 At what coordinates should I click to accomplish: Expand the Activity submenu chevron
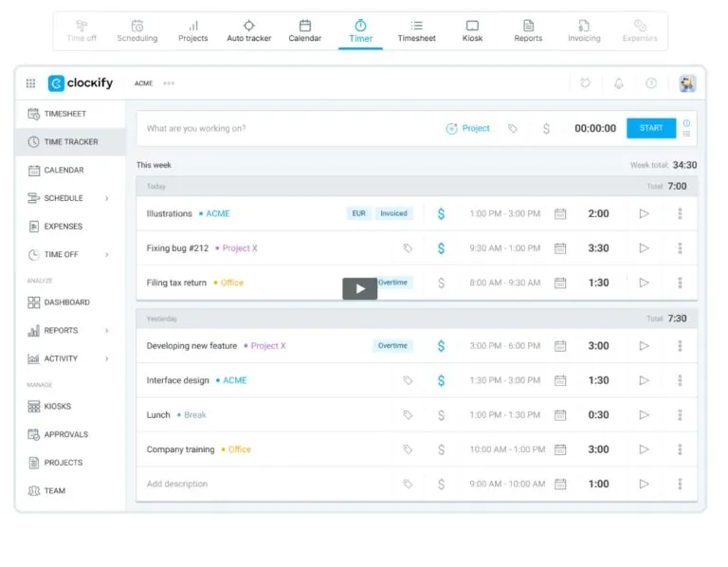[107, 358]
